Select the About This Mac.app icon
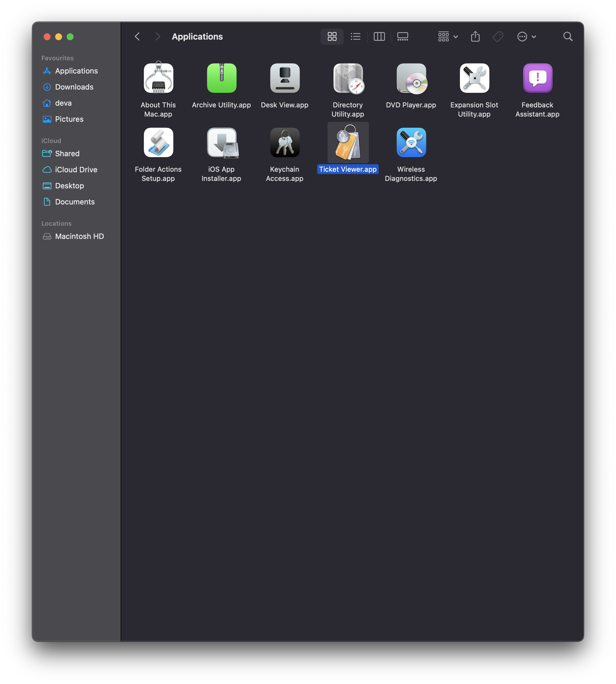The height and width of the screenshot is (684, 616). tap(158, 78)
